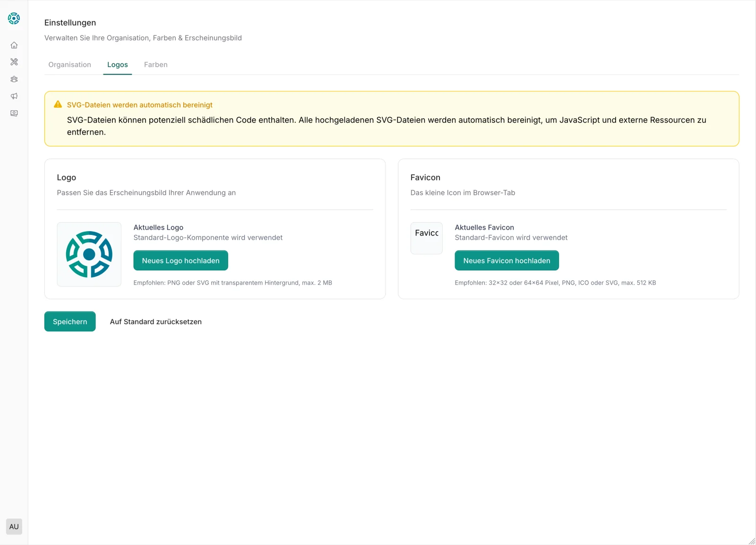Click the window resize handle in the corner
Image resolution: width=756 pixels, height=545 pixels.
[x=751, y=541]
